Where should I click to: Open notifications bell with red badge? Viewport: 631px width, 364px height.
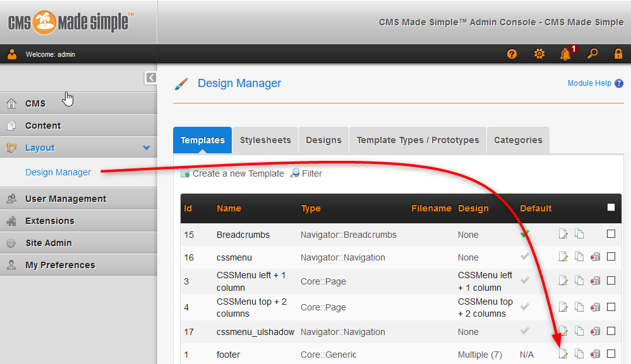pos(565,54)
